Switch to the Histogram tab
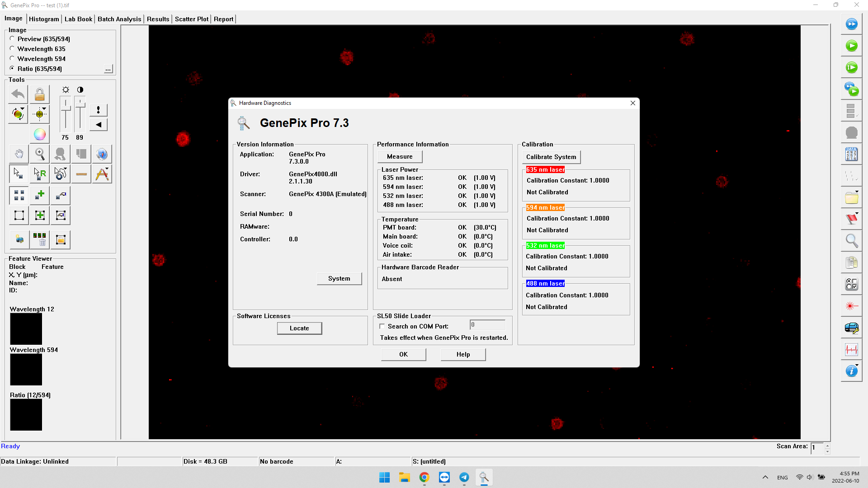This screenshot has height=488, width=868. [x=44, y=19]
